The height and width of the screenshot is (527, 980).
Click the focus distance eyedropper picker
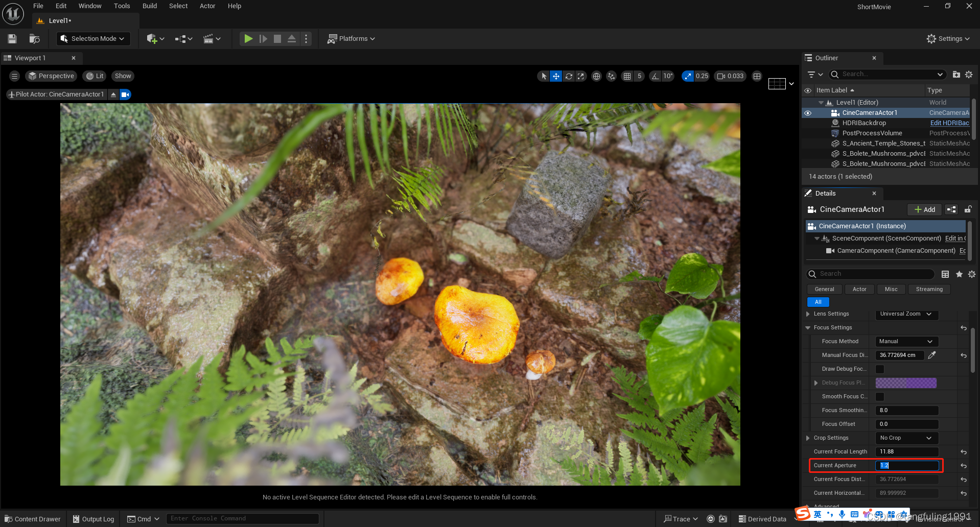(932, 355)
